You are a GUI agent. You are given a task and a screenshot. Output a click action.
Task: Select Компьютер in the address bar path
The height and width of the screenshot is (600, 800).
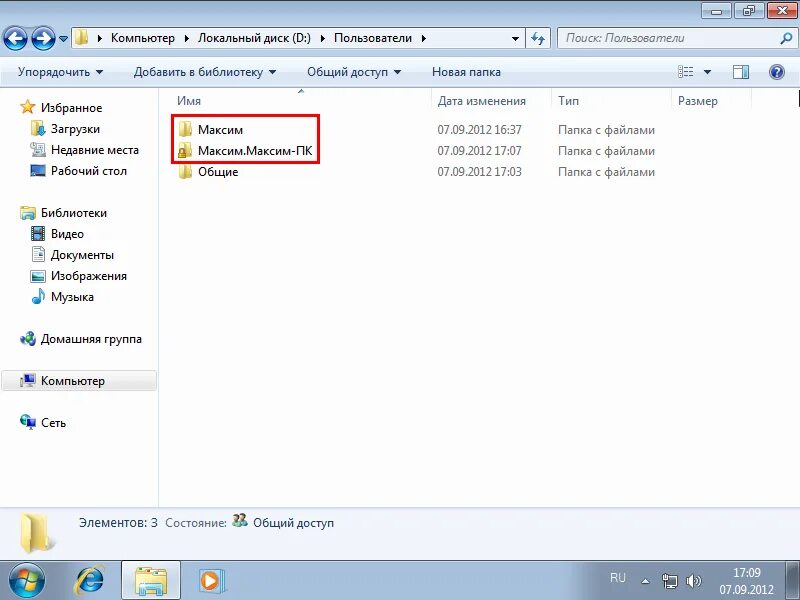point(143,38)
